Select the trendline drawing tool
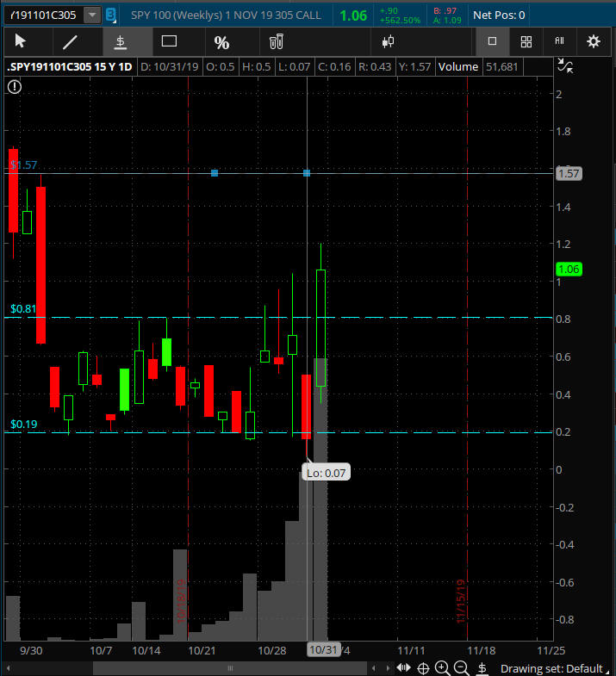 click(70, 42)
